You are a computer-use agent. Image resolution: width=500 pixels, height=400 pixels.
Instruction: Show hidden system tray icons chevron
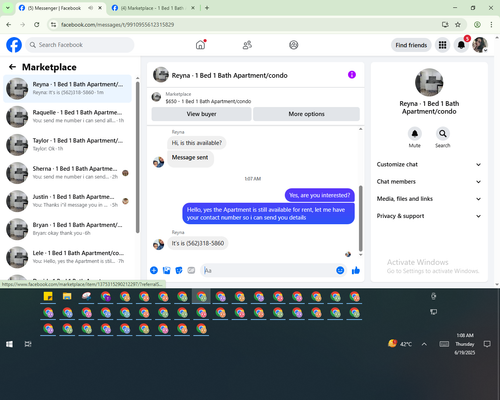click(424, 344)
